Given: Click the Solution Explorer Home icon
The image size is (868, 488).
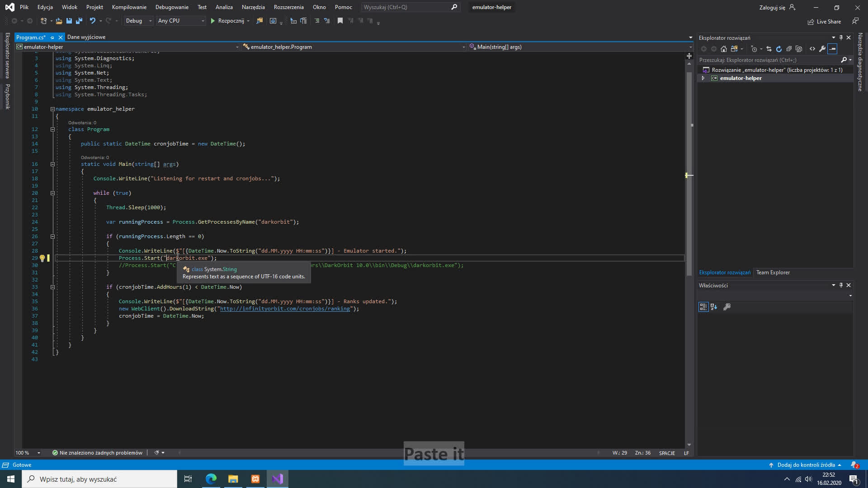Looking at the screenshot, I should click(x=724, y=49).
